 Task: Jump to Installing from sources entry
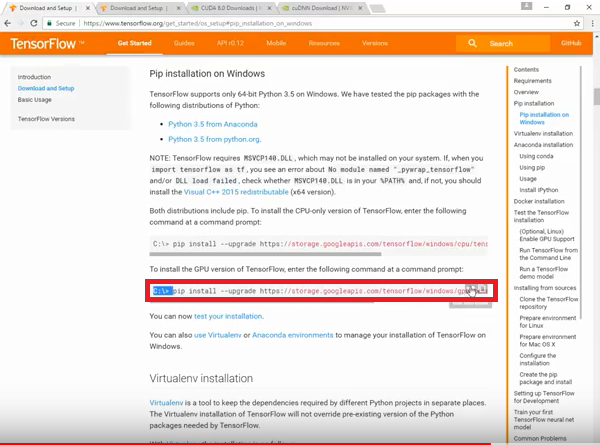pyautogui.click(x=545, y=288)
